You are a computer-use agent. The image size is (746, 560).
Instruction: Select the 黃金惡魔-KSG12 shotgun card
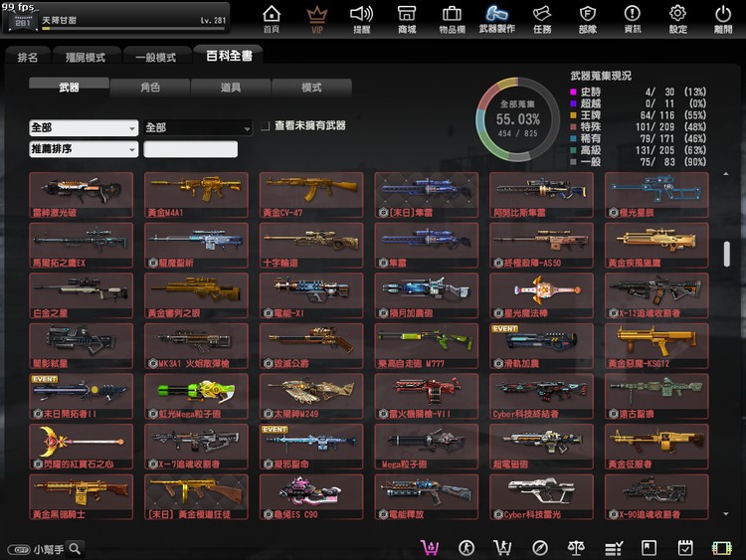pyautogui.click(x=656, y=346)
